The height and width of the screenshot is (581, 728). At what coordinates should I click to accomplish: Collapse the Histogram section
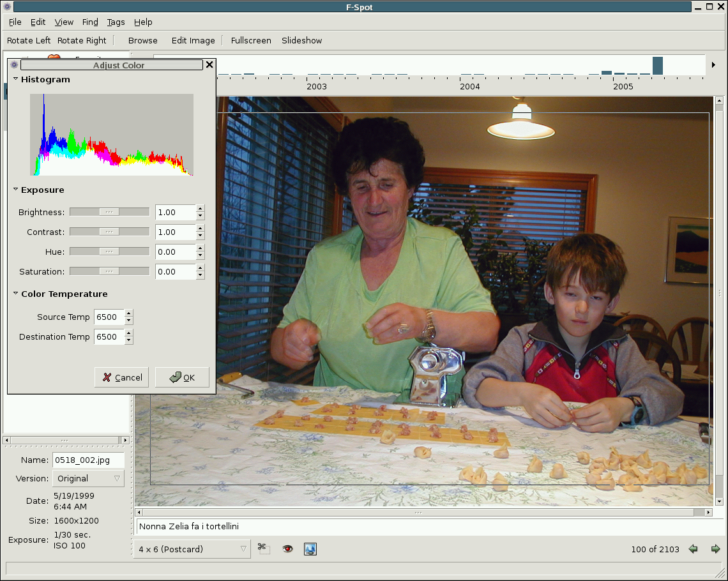(16, 79)
